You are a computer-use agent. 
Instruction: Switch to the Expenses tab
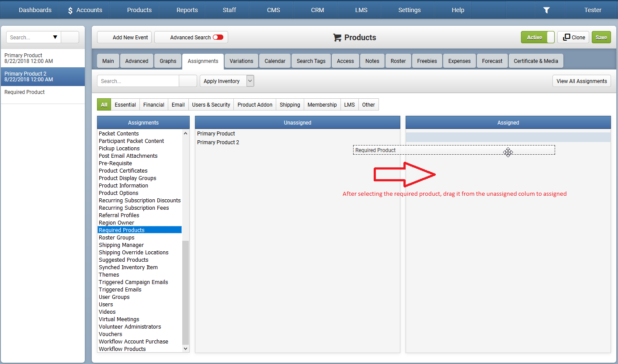[x=459, y=61]
